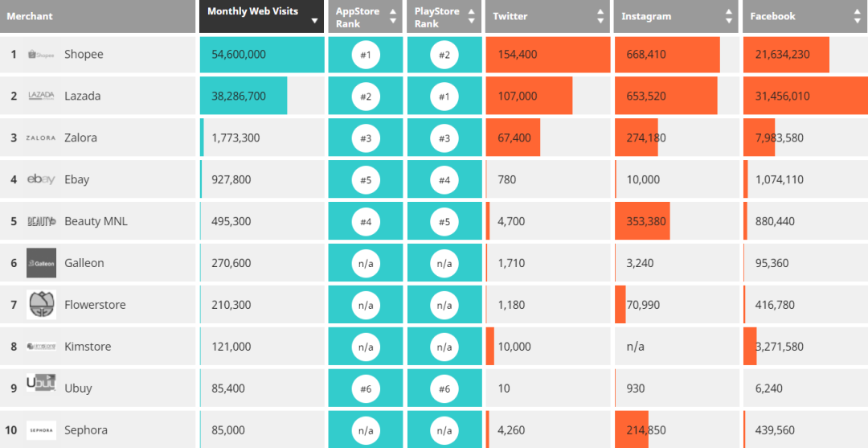Click the Ubuy logo icon

(x=41, y=384)
